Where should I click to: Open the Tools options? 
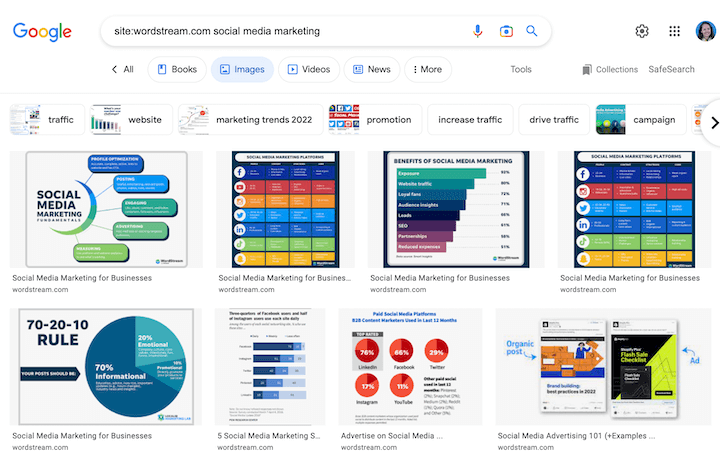(x=521, y=69)
